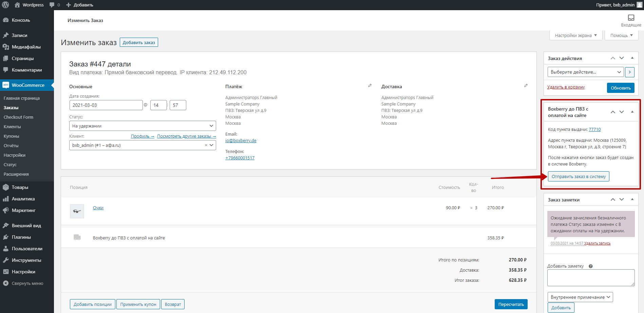Open Записи in sidebar
This screenshot has height=313, width=644.
(x=27, y=35)
